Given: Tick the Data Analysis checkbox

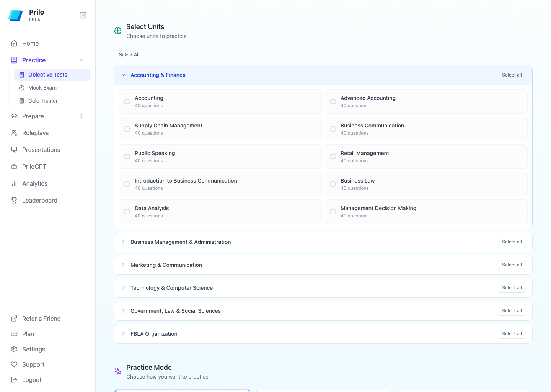Looking at the screenshot, I should [127, 212].
